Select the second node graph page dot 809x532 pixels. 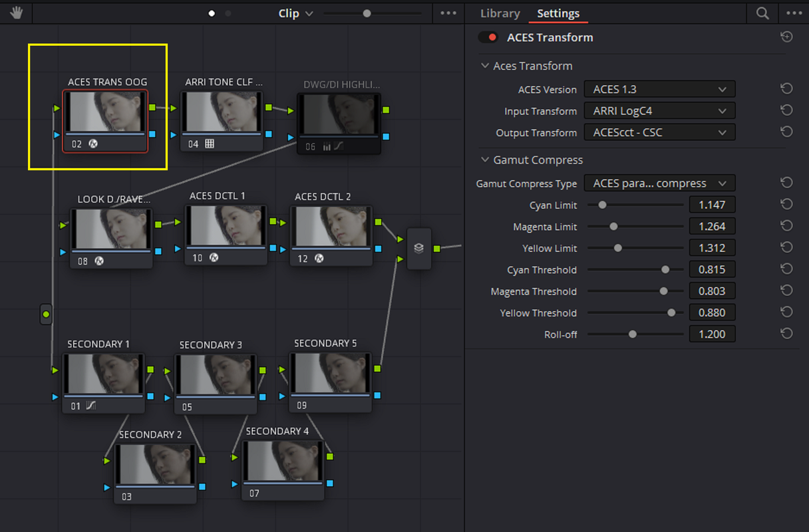click(x=228, y=13)
